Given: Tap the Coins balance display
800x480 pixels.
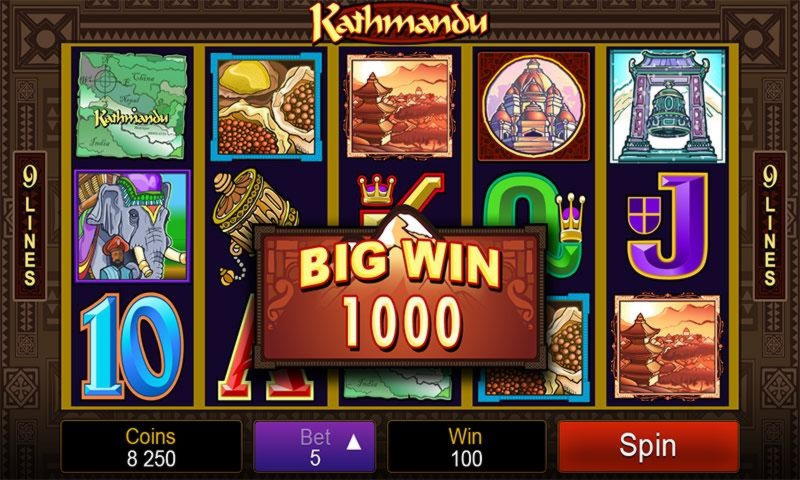Looking at the screenshot, I should click(151, 447).
